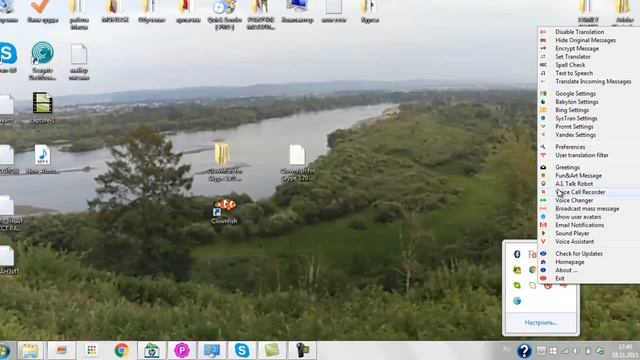
Task: Open SysTran Settings entry
Action: 576,118
